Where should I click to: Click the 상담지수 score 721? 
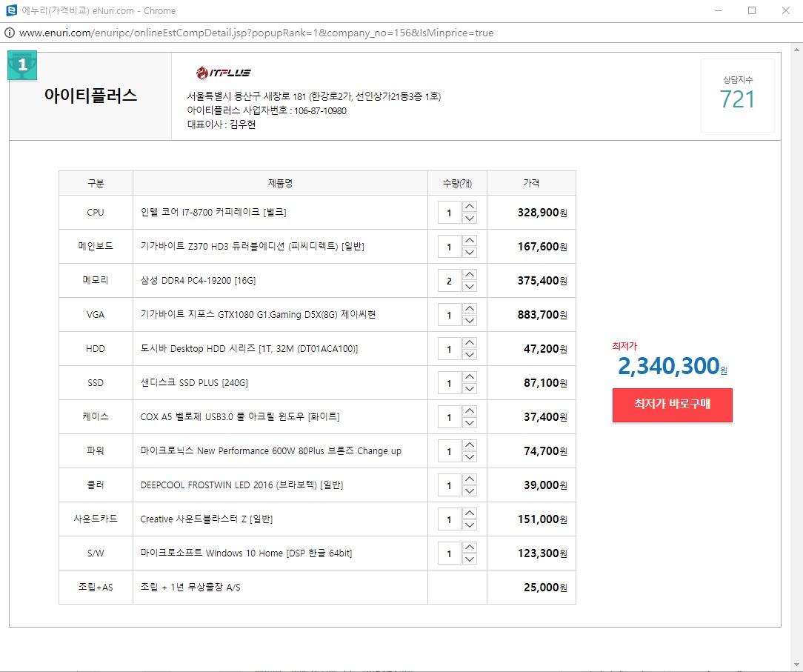(x=738, y=99)
